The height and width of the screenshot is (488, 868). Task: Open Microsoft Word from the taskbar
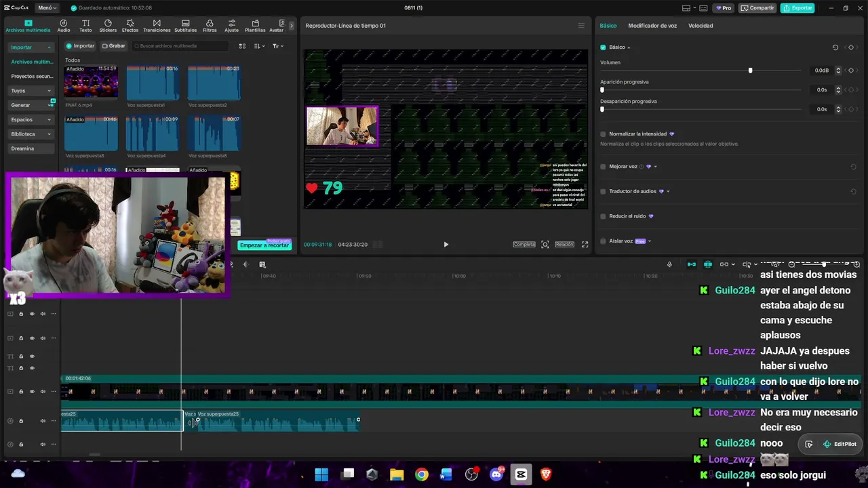[x=446, y=474]
